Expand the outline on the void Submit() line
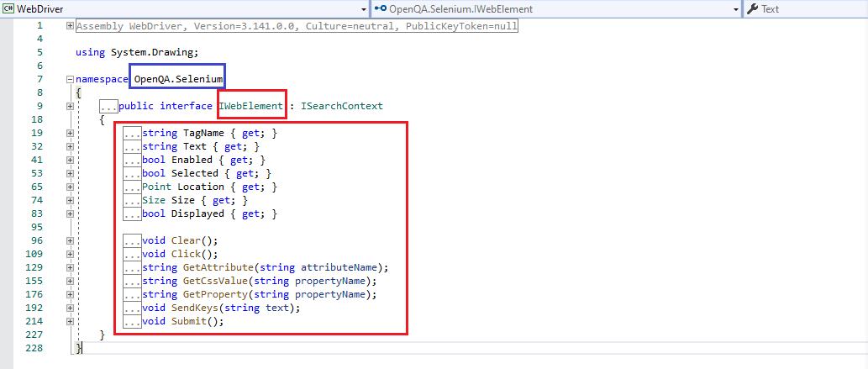This screenshot has height=369, width=868. click(x=70, y=321)
